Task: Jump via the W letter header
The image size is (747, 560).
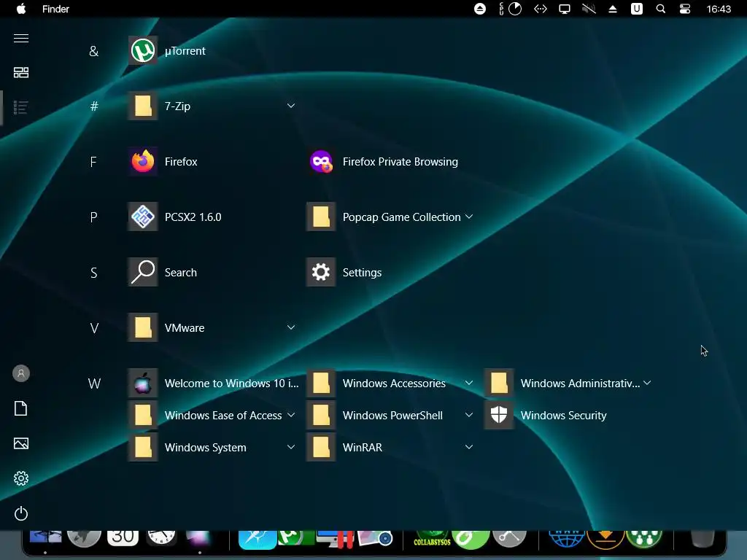Action: pyautogui.click(x=94, y=384)
